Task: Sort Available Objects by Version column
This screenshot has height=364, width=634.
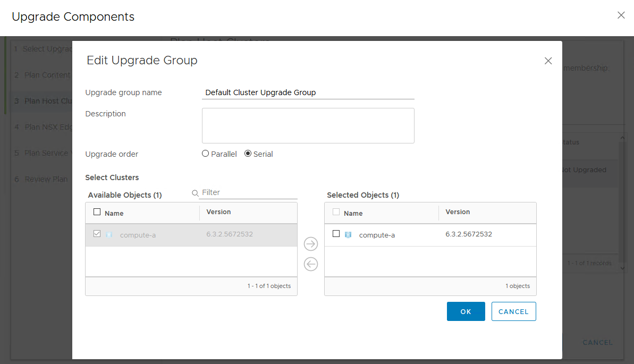Action: 218,212
